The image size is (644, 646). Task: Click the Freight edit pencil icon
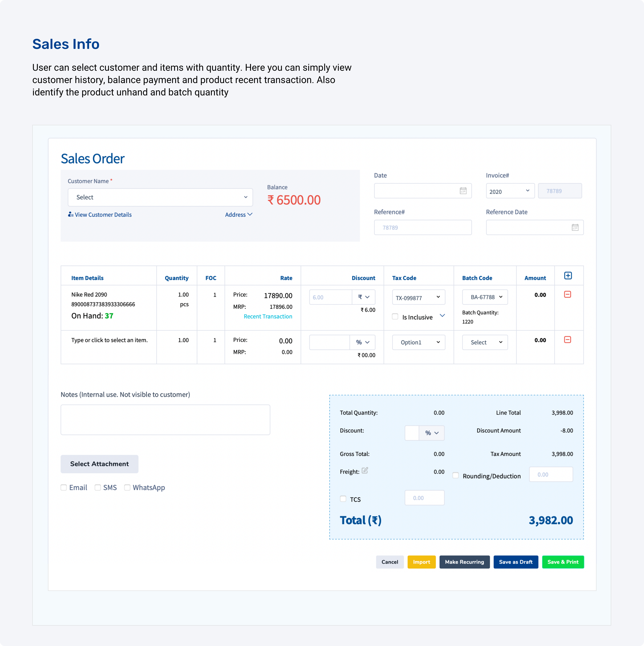365,470
